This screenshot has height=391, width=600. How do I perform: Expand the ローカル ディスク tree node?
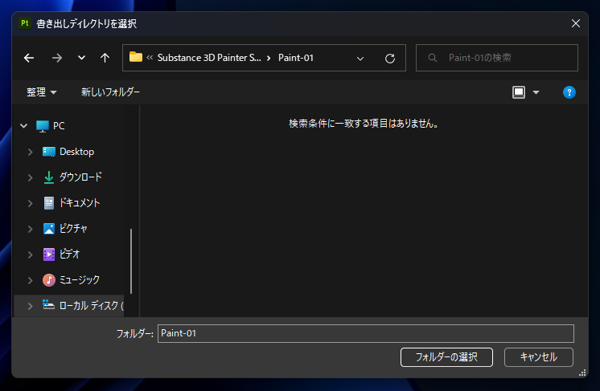tap(30, 306)
